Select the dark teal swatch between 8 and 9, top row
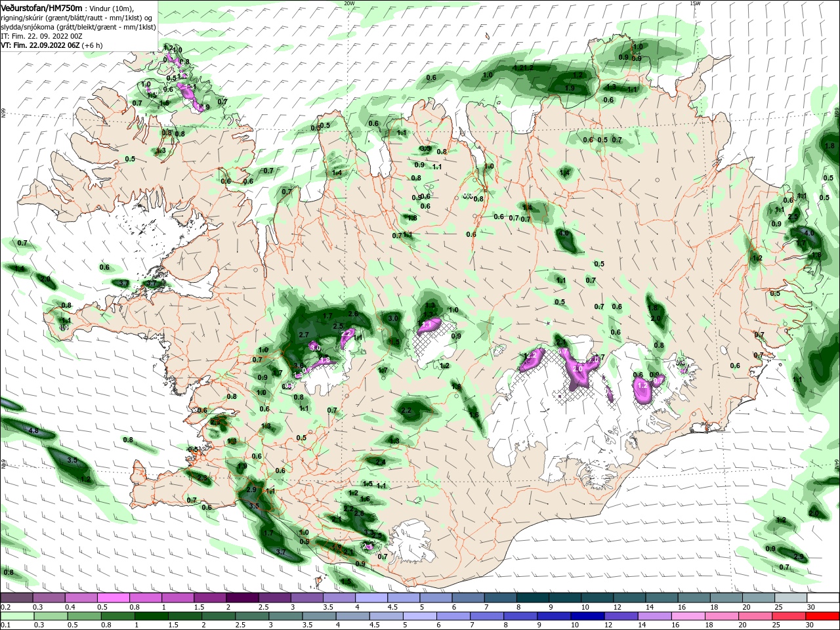The image size is (840, 630). (533, 598)
